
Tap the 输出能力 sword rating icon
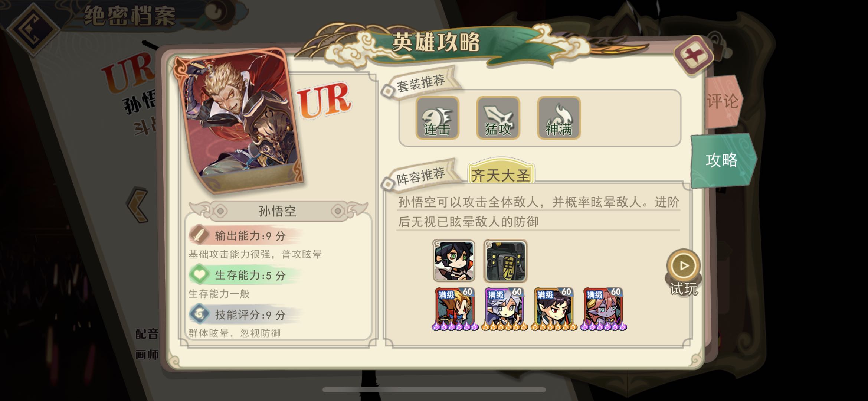(x=199, y=235)
